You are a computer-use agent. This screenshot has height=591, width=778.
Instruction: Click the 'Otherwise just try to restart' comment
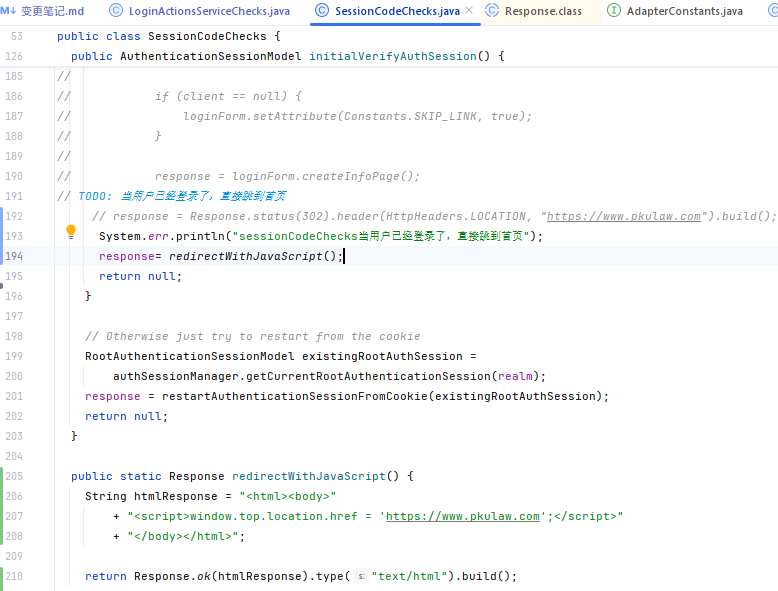[x=253, y=336]
